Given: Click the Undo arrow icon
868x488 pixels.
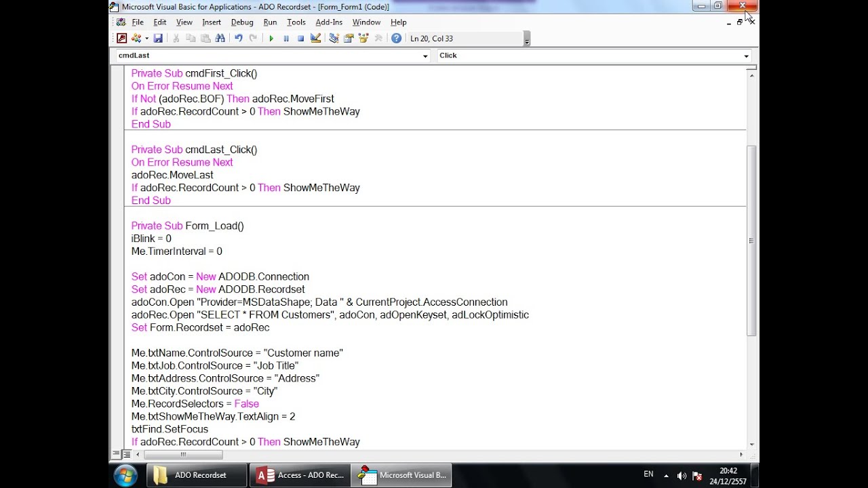Looking at the screenshot, I should [238, 39].
